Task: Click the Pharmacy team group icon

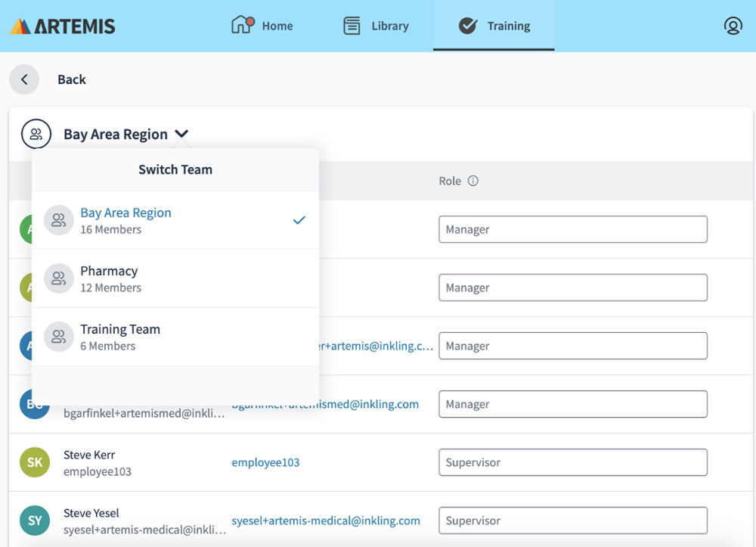Action: (58, 278)
